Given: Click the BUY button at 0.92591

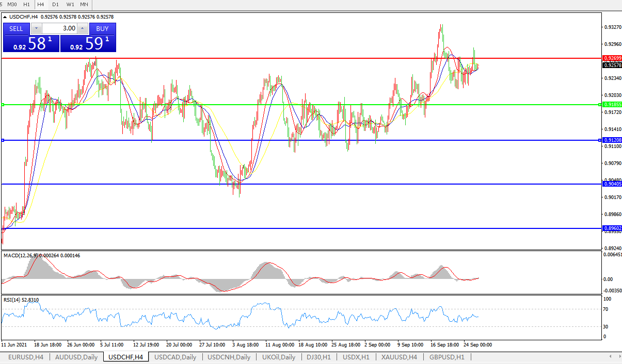Looking at the screenshot, I should point(102,29).
